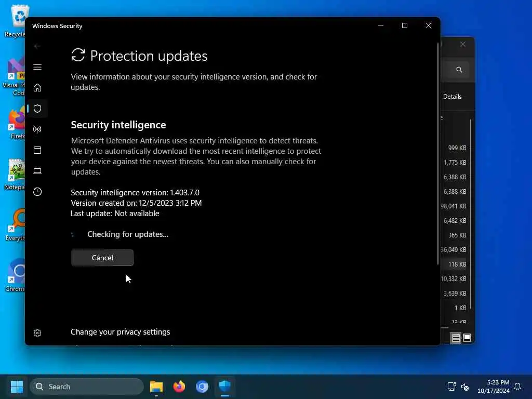Click the Windows Security vertical scrollbar
This screenshot has height=399, width=532.
click(437, 154)
